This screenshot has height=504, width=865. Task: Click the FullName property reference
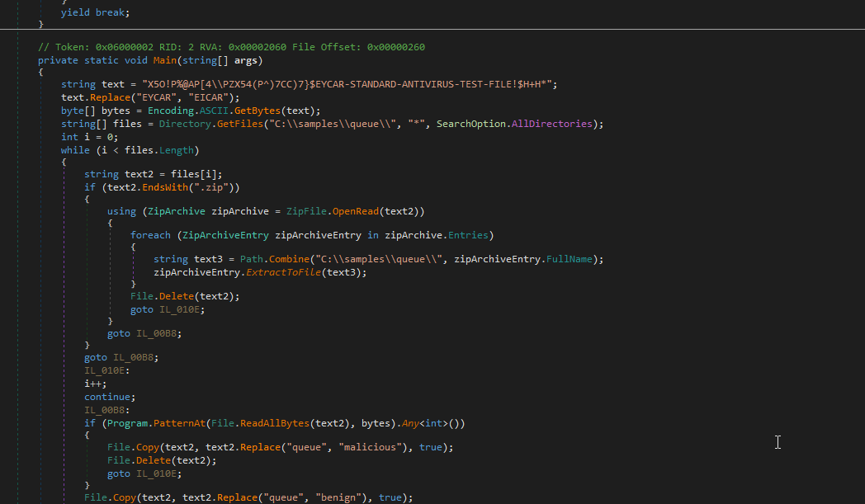(x=570, y=259)
